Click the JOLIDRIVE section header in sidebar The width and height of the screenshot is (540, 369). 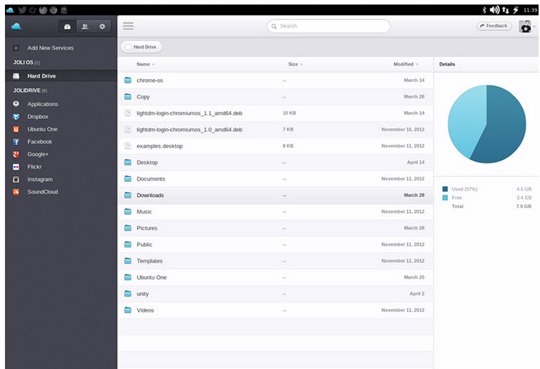pos(30,90)
